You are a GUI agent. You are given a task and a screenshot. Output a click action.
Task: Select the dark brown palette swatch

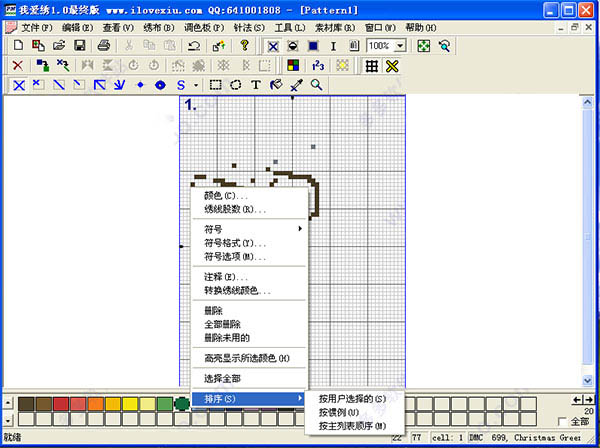pyautogui.click(x=26, y=404)
